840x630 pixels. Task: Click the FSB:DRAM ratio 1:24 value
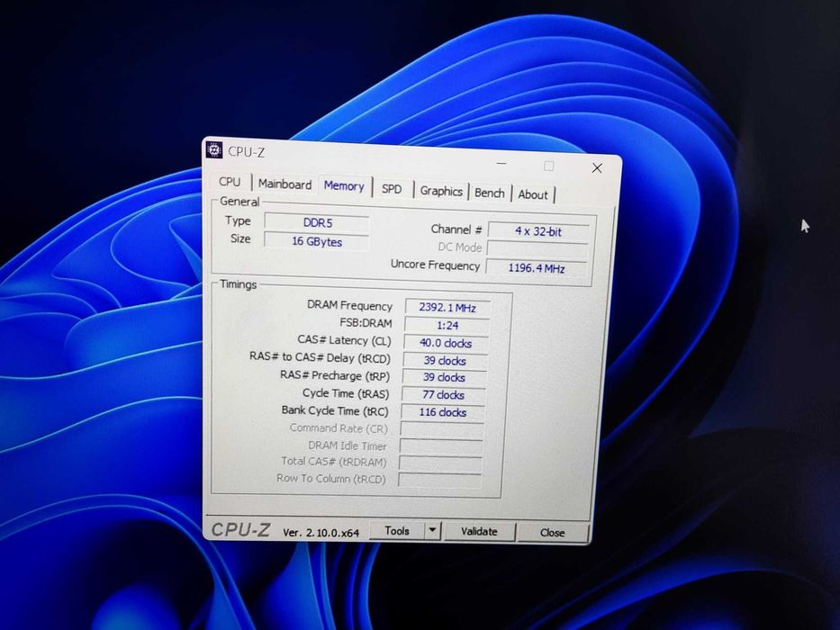click(447, 325)
